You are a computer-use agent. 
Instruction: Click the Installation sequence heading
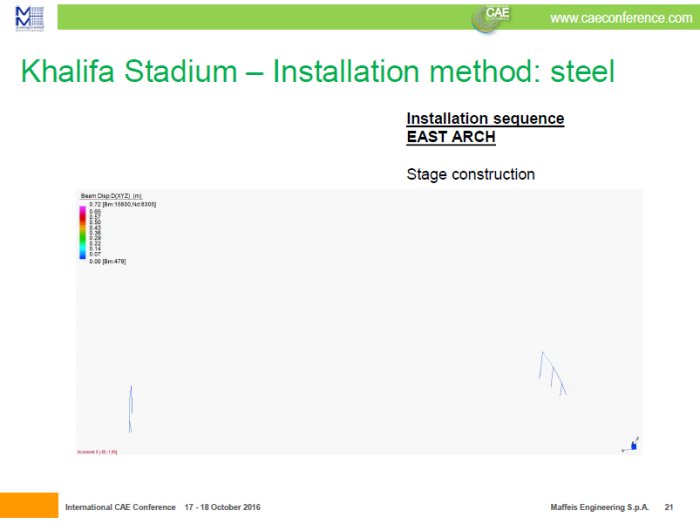[485, 119]
